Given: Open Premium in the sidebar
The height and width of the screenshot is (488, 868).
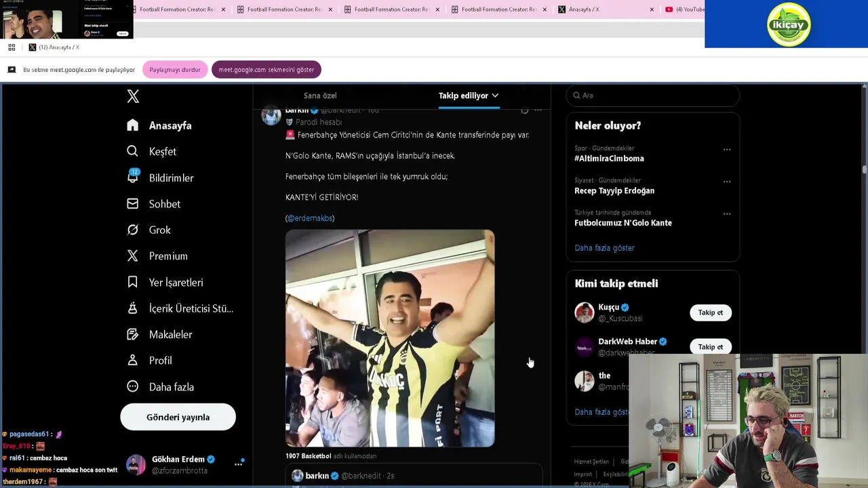Looking at the screenshot, I should pos(157,256).
